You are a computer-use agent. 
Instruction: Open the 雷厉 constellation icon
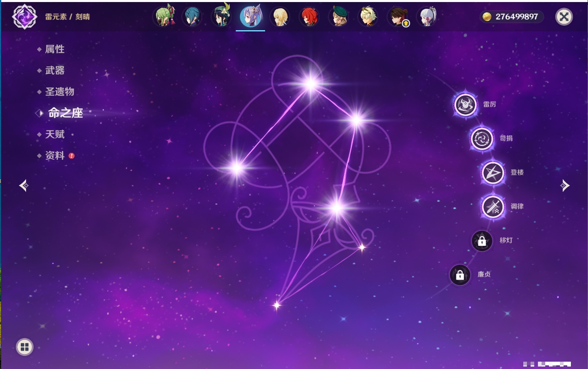click(x=465, y=105)
